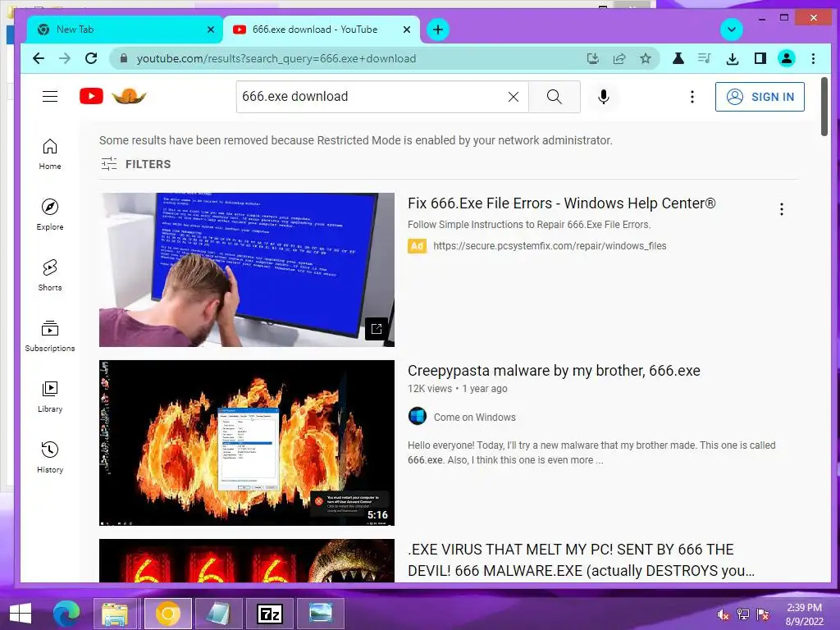Click the Fix 666.Exe File Errors ad title
The height and width of the screenshot is (630, 840).
pyautogui.click(x=561, y=203)
